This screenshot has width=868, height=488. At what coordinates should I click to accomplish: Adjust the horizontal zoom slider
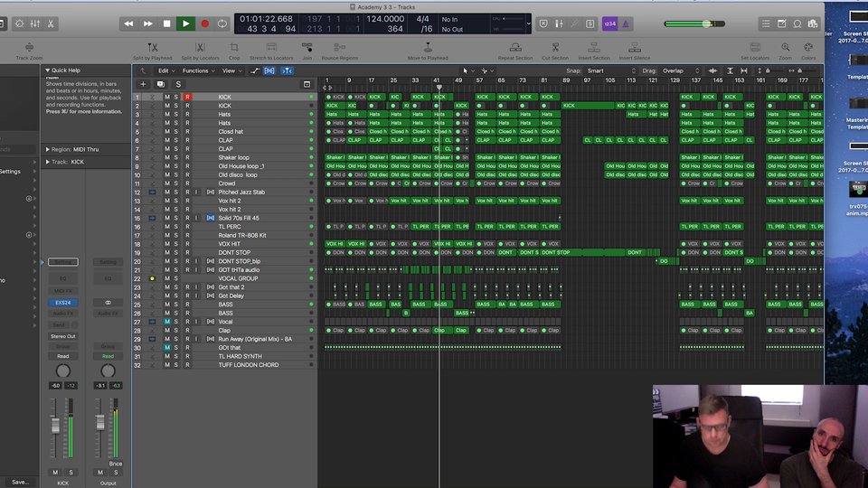[x=799, y=70]
